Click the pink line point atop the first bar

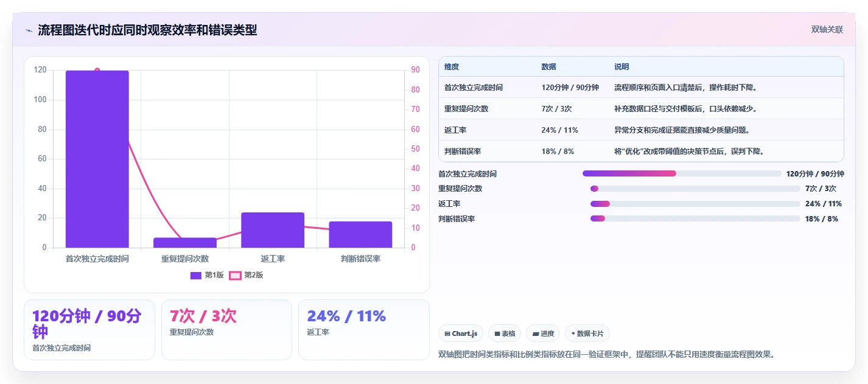pos(97,71)
